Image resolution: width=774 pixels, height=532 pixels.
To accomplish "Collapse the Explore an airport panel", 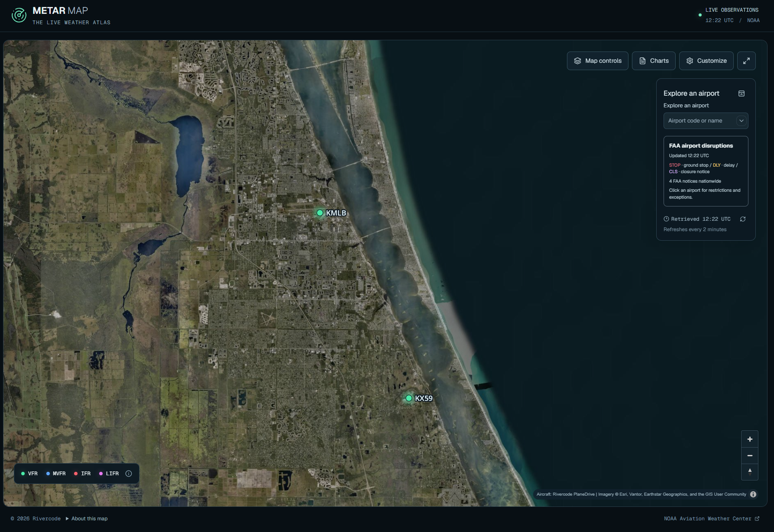I will (742, 94).
